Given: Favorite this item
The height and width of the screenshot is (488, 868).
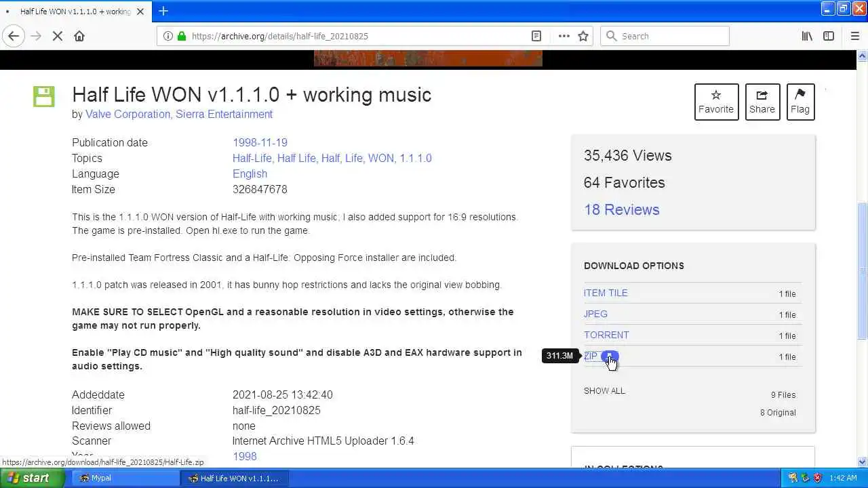Looking at the screenshot, I should [x=716, y=102].
